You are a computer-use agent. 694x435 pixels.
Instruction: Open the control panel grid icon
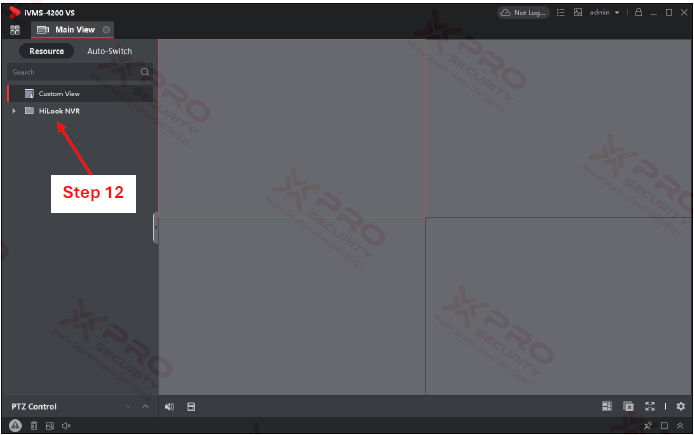click(x=15, y=30)
